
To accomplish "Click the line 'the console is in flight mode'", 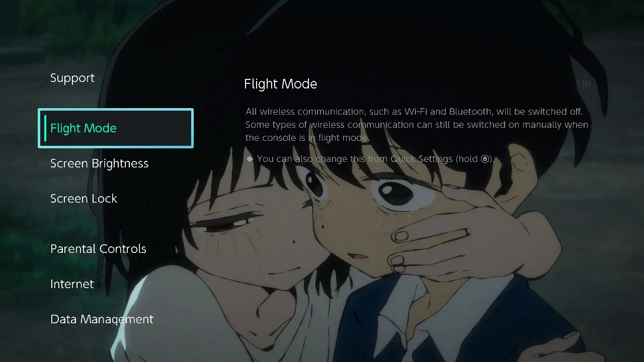I will (307, 138).
